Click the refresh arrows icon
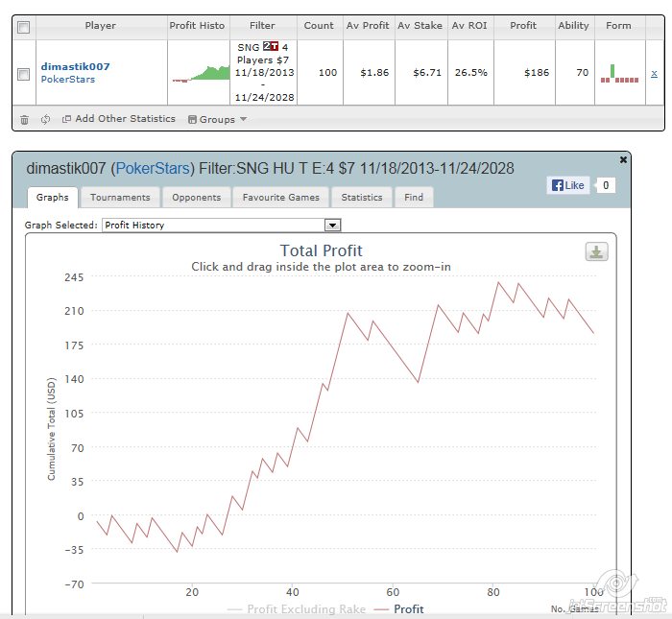Viewport: 672px width, 619px height. click(x=45, y=119)
